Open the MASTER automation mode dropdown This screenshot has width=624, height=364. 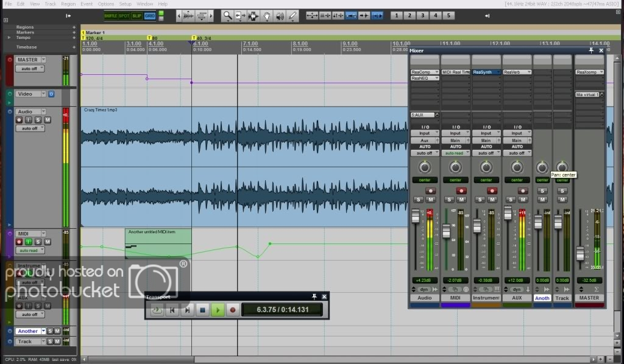[30, 69]
